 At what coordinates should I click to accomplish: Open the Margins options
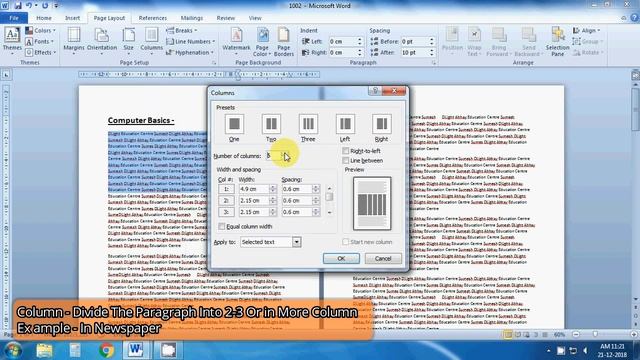click(74, 41)
